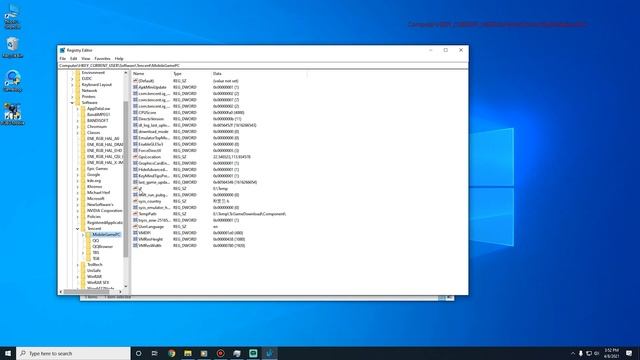Image resolution: width=640 pixels, height=360 pixels.
Task: Click the UserLanguage string value icon
Action: 136,227
